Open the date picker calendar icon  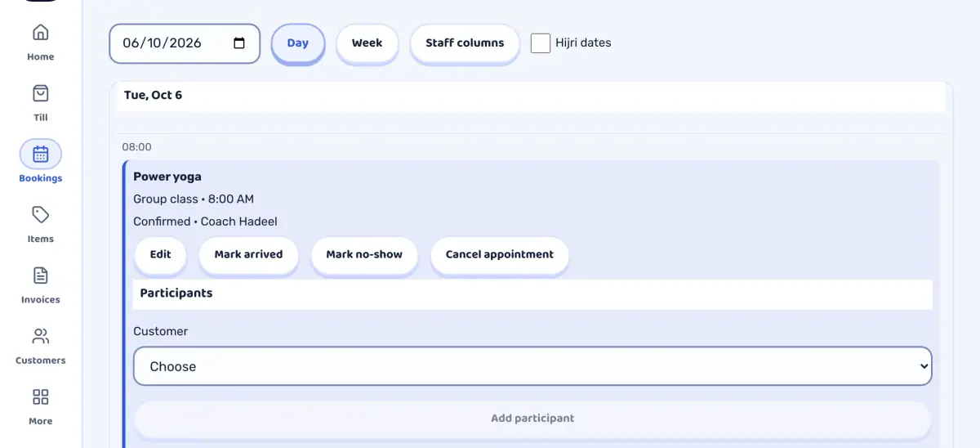pyautogui.click(x=239, y=43)
